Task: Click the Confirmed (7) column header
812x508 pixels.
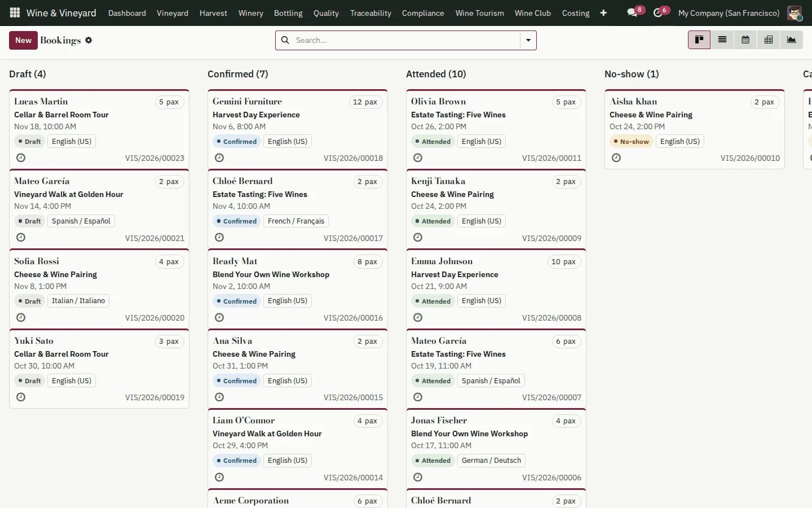Action: pyautogui.click(x=238, y=74)
